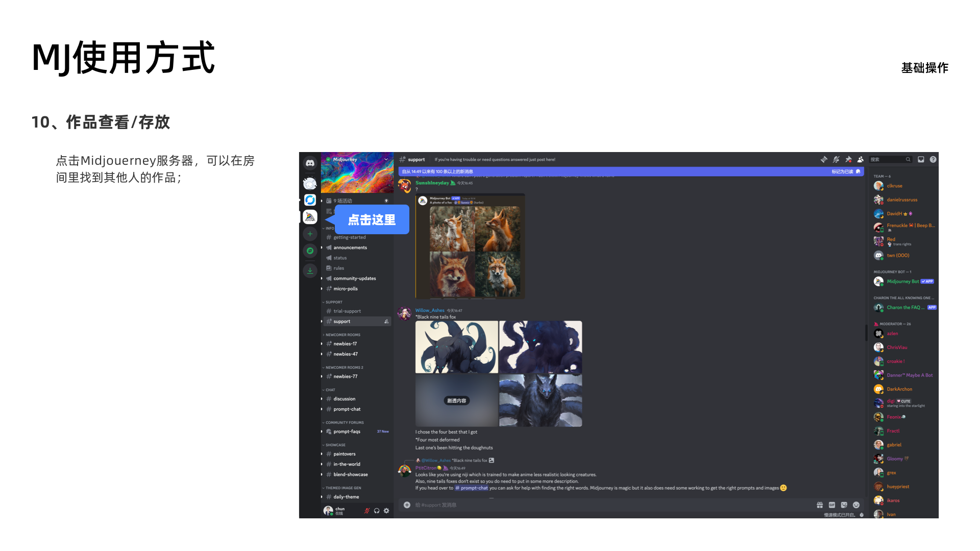Toggle the member list visibility
The height and width of the screenshot is (551, 980).
point(861,160)
